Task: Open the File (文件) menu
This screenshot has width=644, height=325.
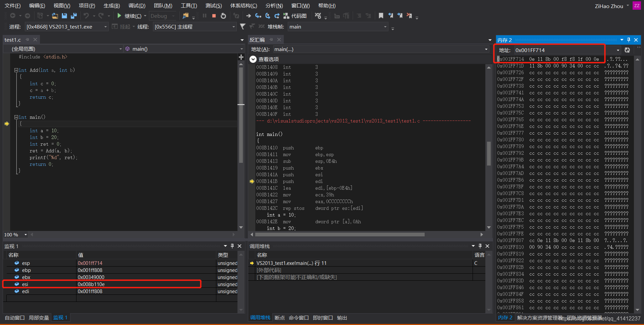Action: (13, 6)
